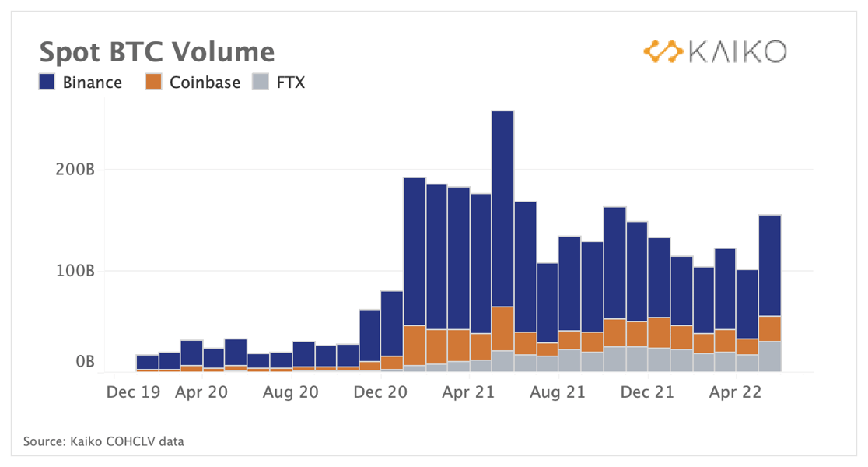Select the Apr 22 x-axis label
This screenshot has width=868, height=467.
pos(735,392)
